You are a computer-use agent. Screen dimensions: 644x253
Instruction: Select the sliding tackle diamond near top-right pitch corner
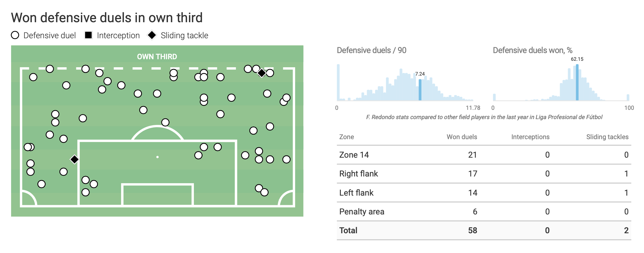point(261,73)
